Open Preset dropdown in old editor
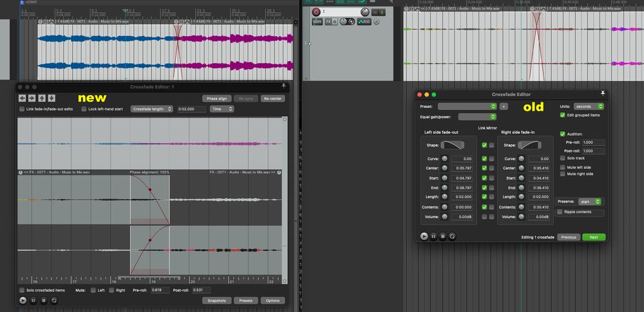Image resolution: width=644 pixels, height=312 pixels. coord(468,106)
